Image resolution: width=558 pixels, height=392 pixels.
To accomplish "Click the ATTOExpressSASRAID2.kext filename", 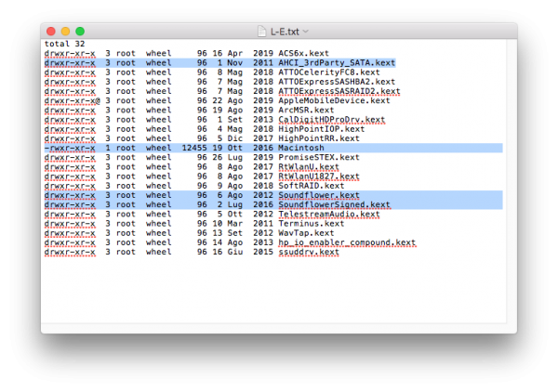I will pyautogui.click(x=339, y=91).
